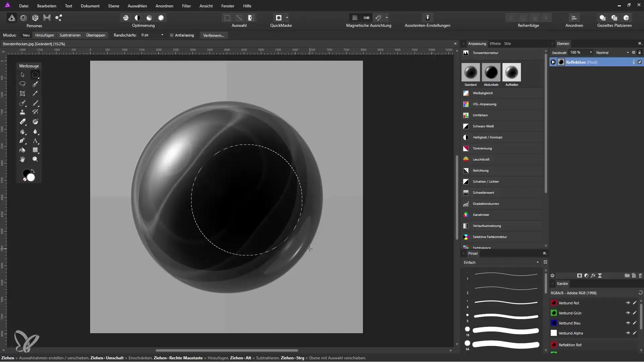Viewport: 644px width, 362px height.
Task: Open Assistenten-Einstellungen icon
Action: coord(428,18)
